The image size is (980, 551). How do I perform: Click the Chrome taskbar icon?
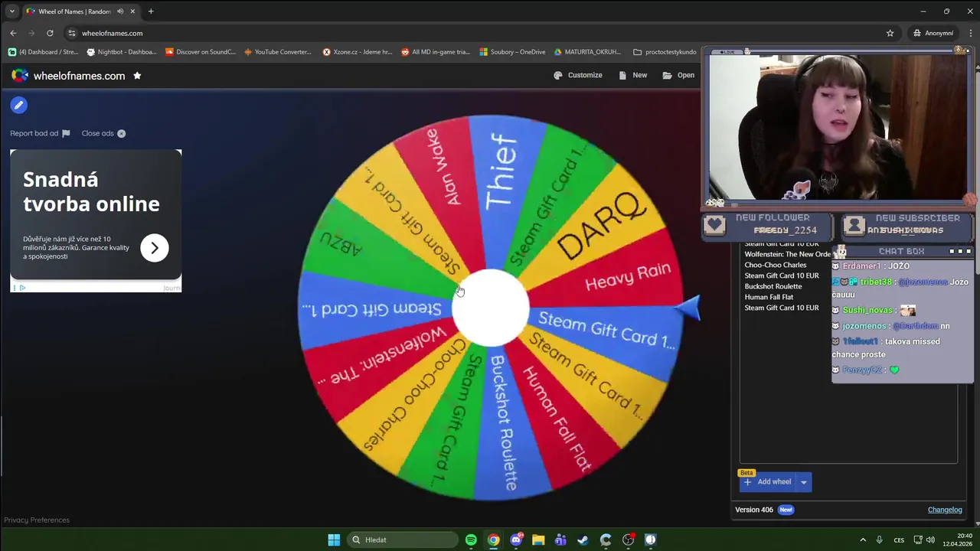494,540
